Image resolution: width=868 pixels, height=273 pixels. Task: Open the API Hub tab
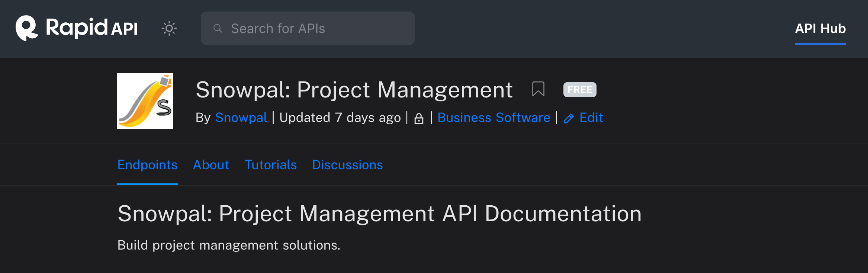tap(820, 29)
